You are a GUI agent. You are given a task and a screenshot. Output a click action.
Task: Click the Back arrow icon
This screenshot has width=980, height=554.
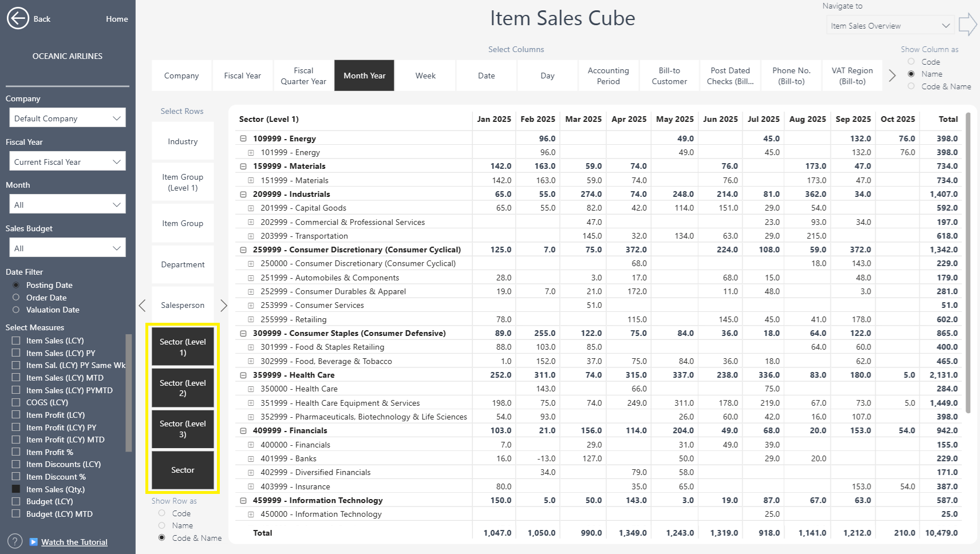[18, 18]
